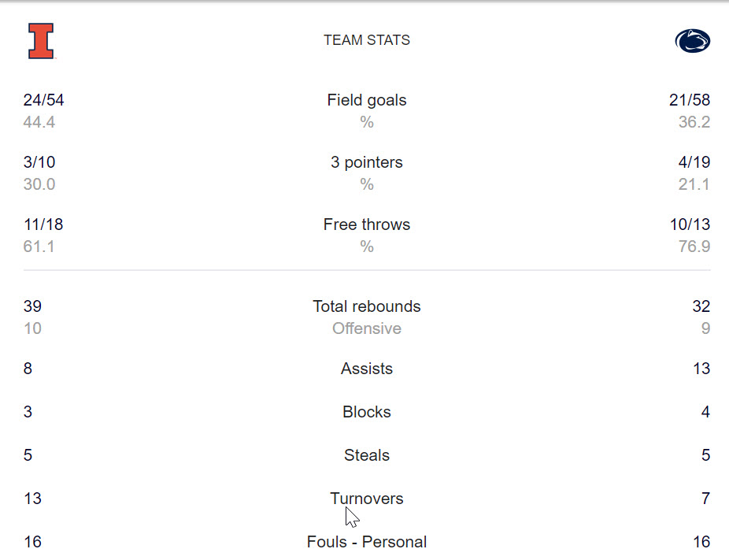Click Illinois field goals value 24/54
Viewport: 729px width, 560px height.
coord(44,100)
